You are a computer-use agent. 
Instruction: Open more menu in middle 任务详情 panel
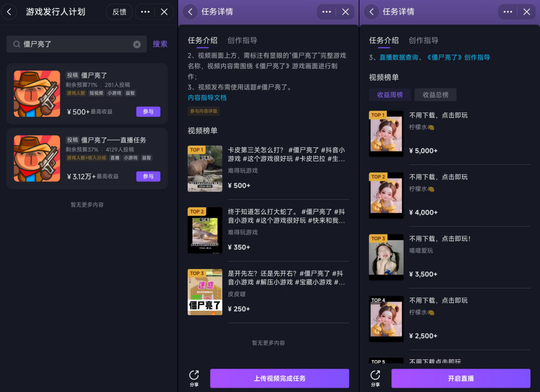click(327, 12)
